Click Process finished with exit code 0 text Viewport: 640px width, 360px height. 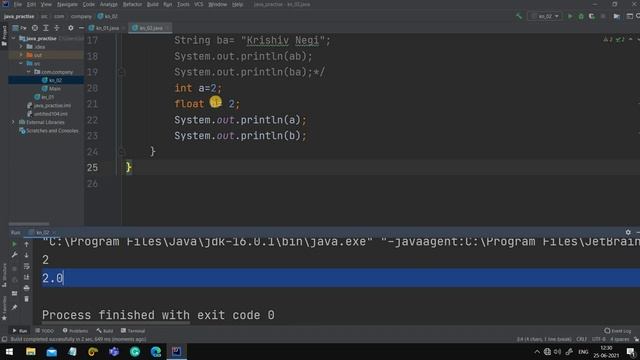tap(158, 315)
